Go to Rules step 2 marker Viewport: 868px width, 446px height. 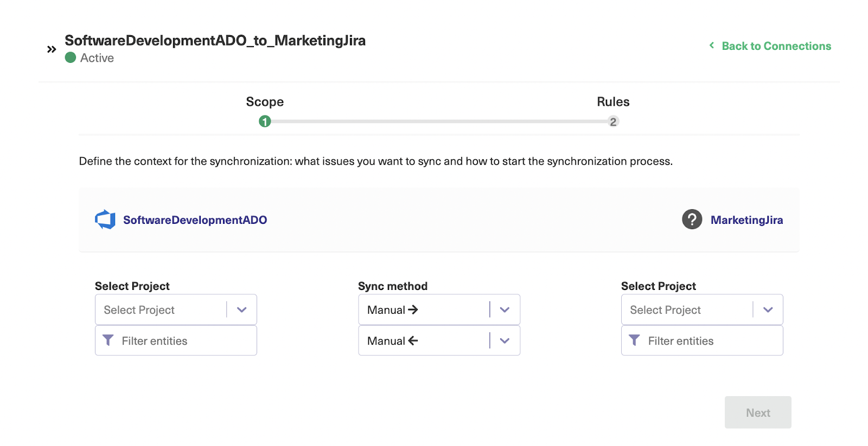[x=613, y=121]
